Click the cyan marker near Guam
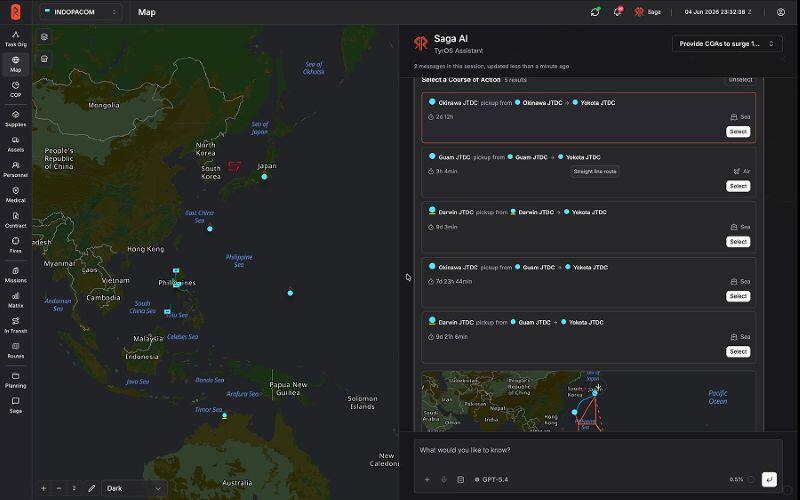The width and height of the screenshot is (800, 500). click(290, 293)
